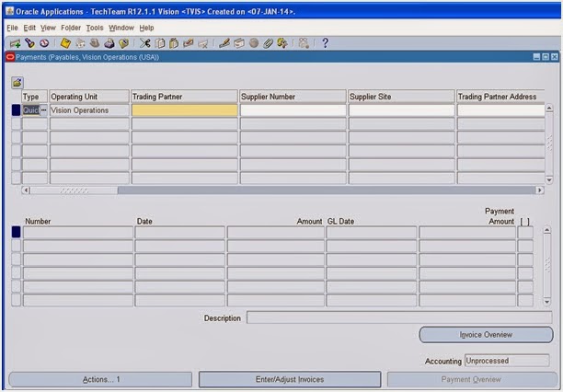
Task: Open the Edit menu
Action: pyautogui.click(x=29, y=28)
